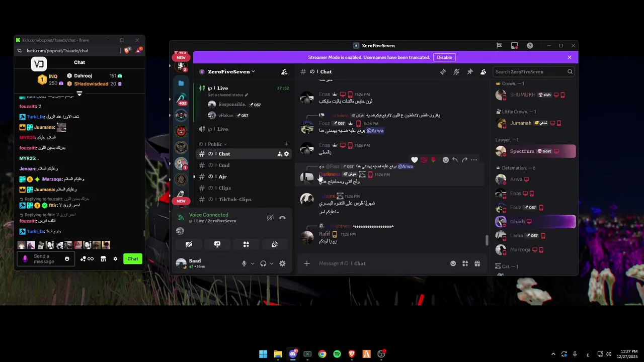Forward the hovered Darkness message
Image resolution: width=644 pixels, height=362 pixels.
[464, 160]
